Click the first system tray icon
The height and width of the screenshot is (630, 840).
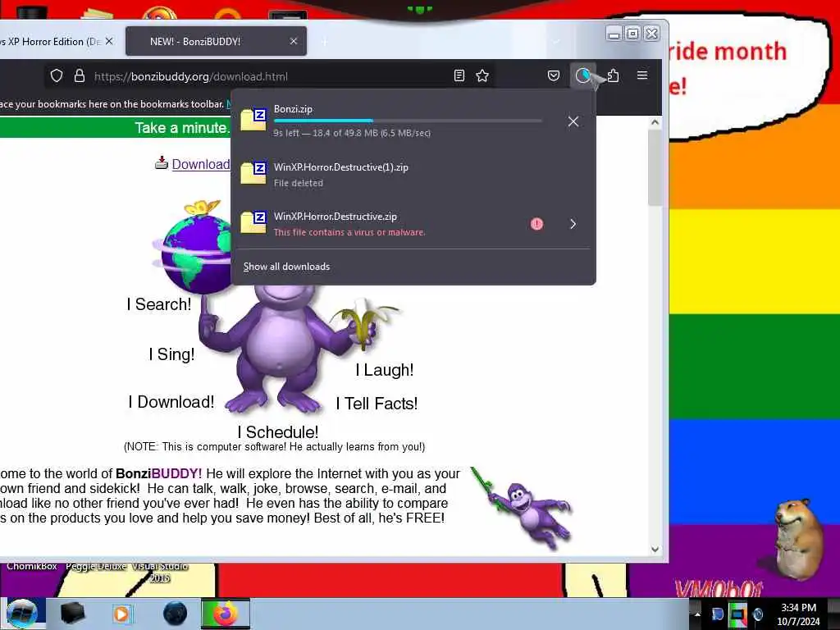point(717,614)
